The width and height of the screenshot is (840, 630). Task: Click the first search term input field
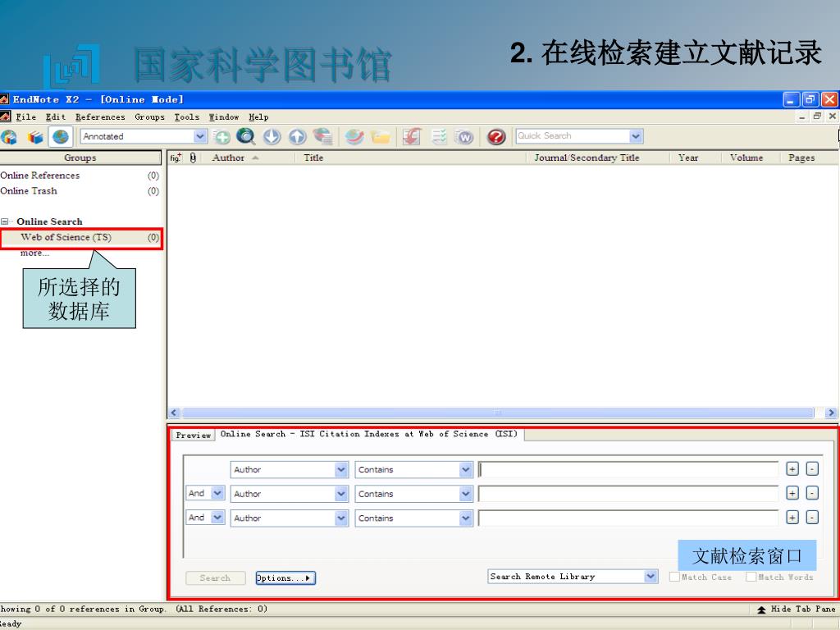(x=628, y=469)
